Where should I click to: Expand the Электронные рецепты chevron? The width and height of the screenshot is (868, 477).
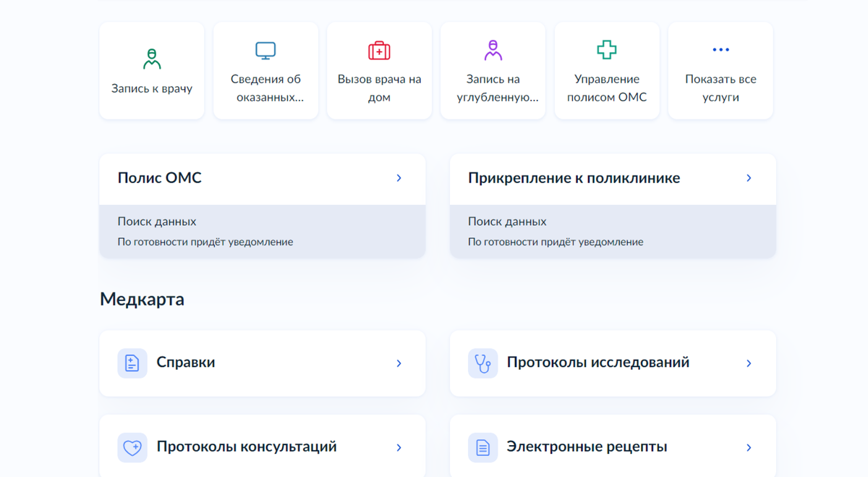pos(749,447)
